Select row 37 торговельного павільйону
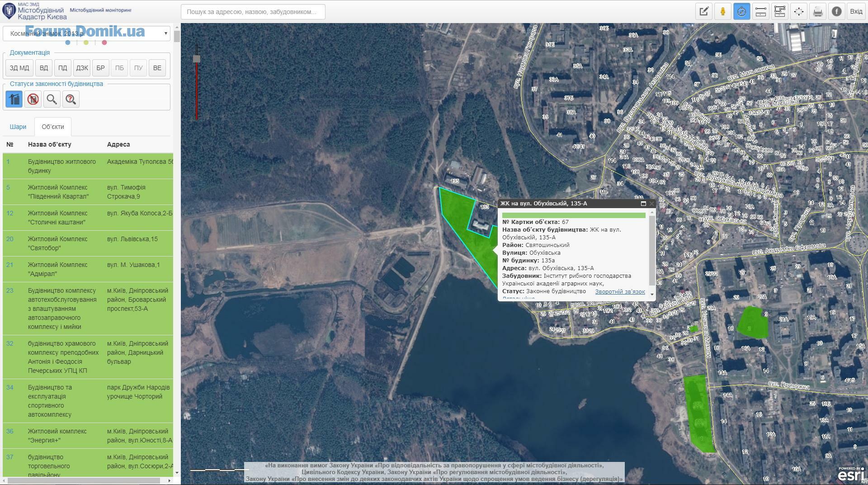 pyautogui.click(x=88, y=462)
